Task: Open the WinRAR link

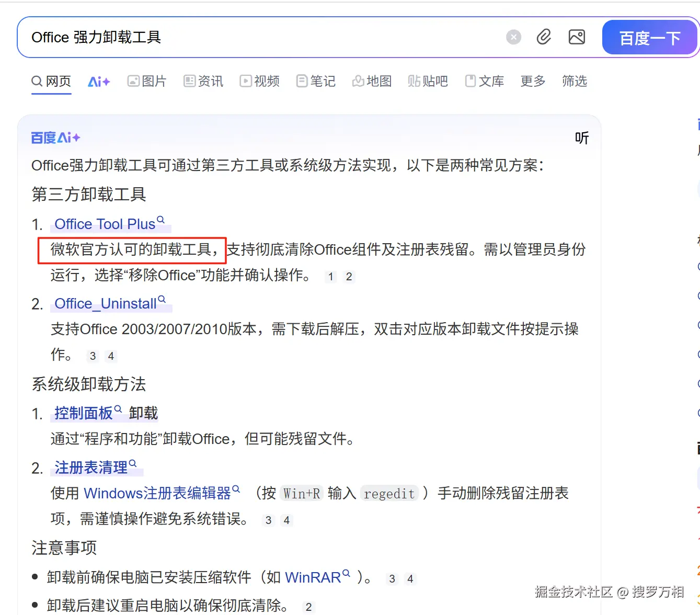Action: [313, 577]
